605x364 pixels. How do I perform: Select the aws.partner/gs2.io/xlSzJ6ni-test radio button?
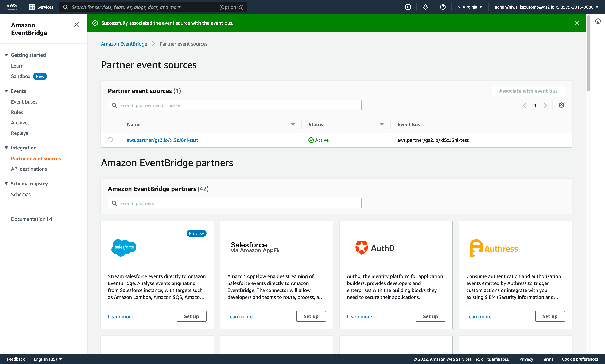(110, 140)
